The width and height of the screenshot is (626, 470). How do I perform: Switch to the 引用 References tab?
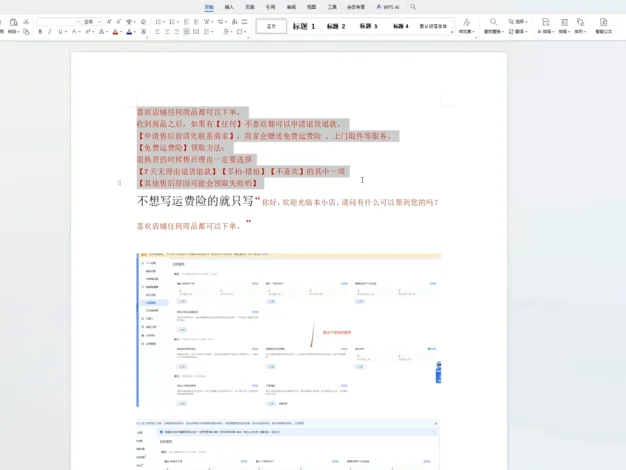[270, 7]
